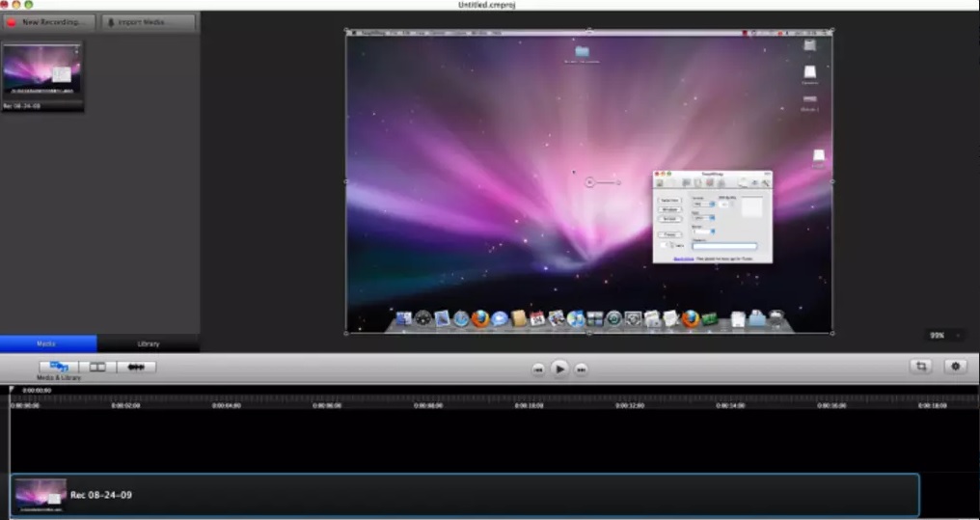This screenshot has width=980, height=520.
Task: Open the third toolbar segment with arrows icon
Action: coord(136,367)
